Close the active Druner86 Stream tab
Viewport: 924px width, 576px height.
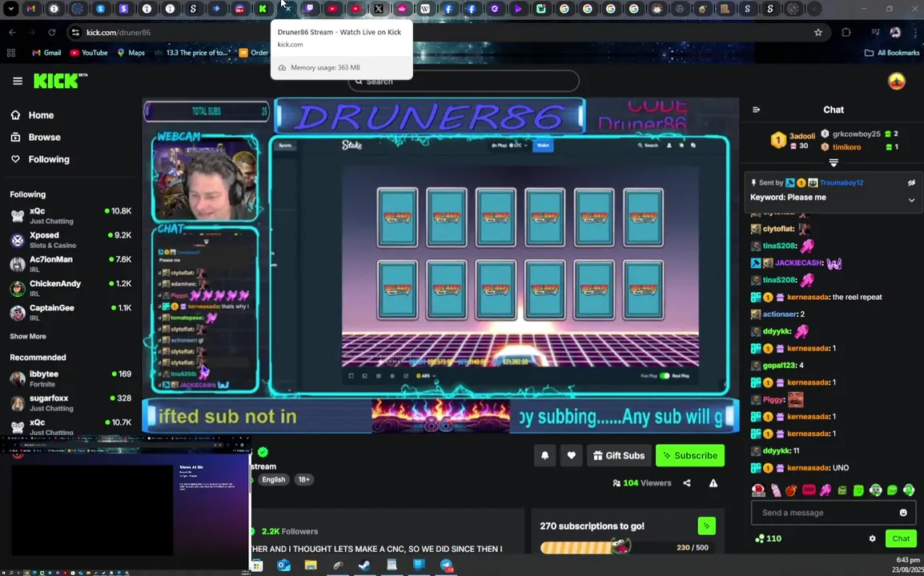click(287, 8)
